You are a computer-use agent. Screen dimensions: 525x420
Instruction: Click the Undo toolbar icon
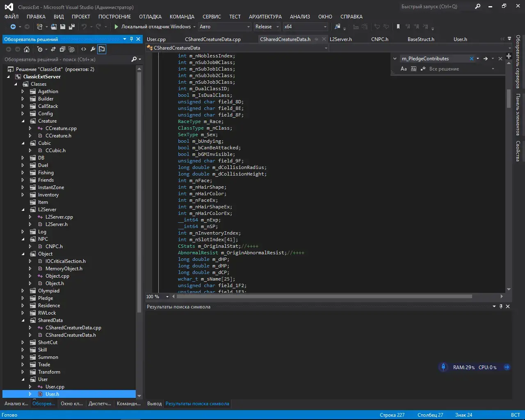pos(84,27)
